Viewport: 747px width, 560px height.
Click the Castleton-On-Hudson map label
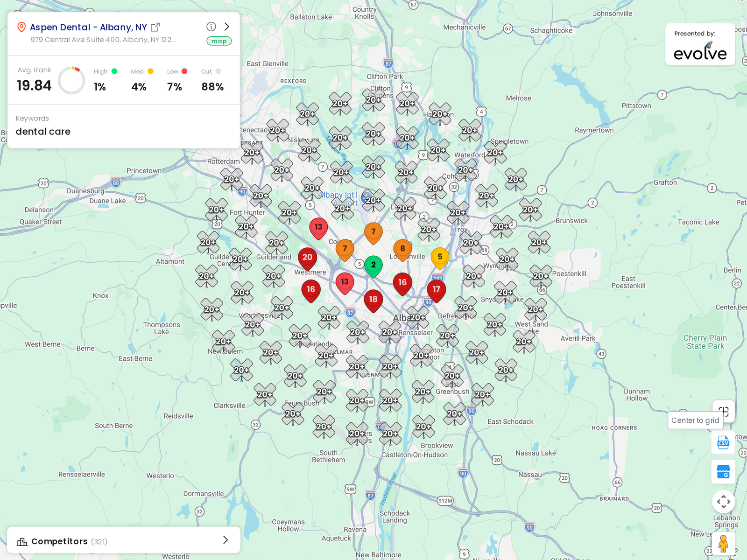coord(415,455)
